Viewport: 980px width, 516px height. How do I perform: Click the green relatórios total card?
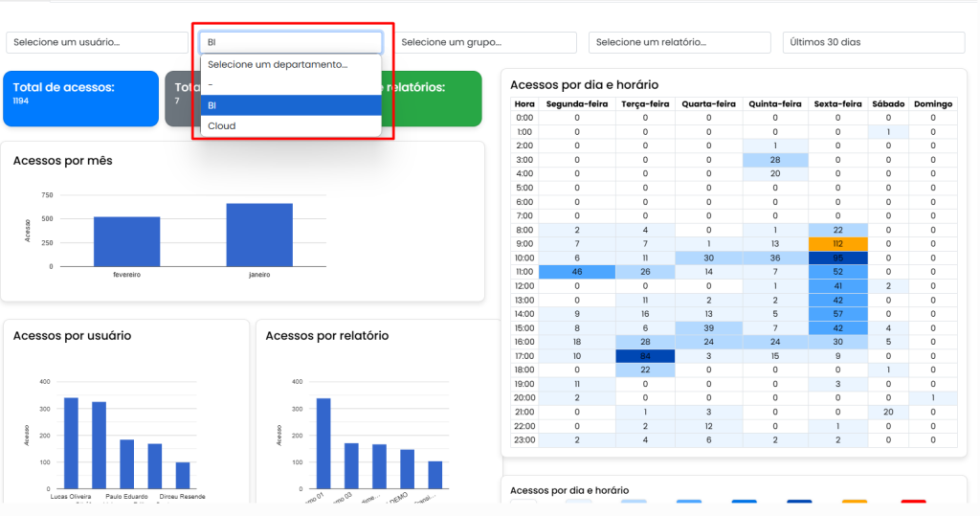click(435, 98)
